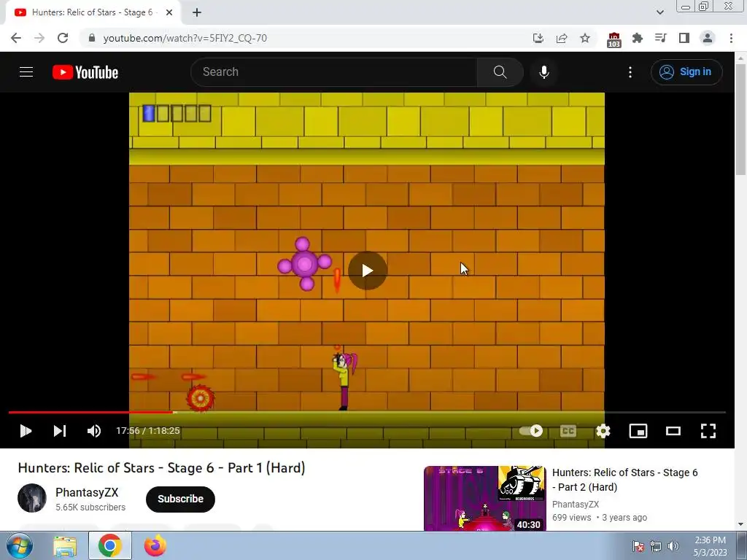Reload the current page
The height and width of the screenshot is (560, 747).
point(63,38)
